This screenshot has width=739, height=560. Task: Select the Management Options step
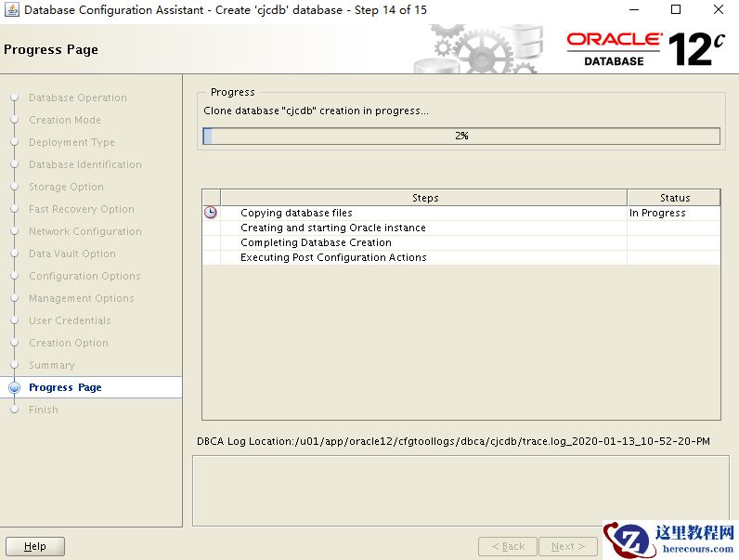(x=81, y=298)
